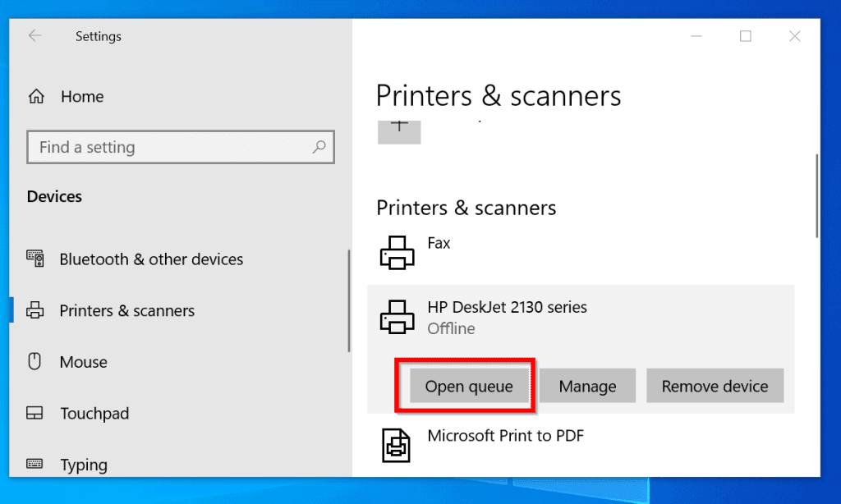
Task: Close the Settings window
Action: (x=795, y=36)
